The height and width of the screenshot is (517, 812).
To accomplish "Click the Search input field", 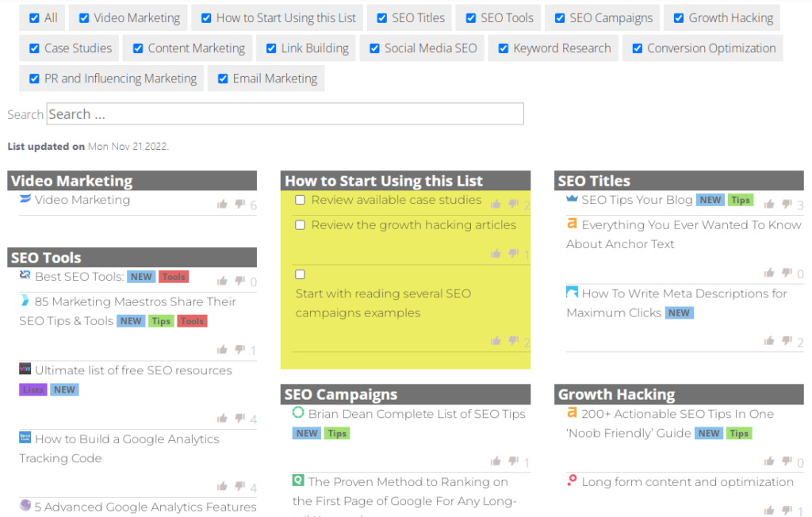I will (x=285, y=114).
